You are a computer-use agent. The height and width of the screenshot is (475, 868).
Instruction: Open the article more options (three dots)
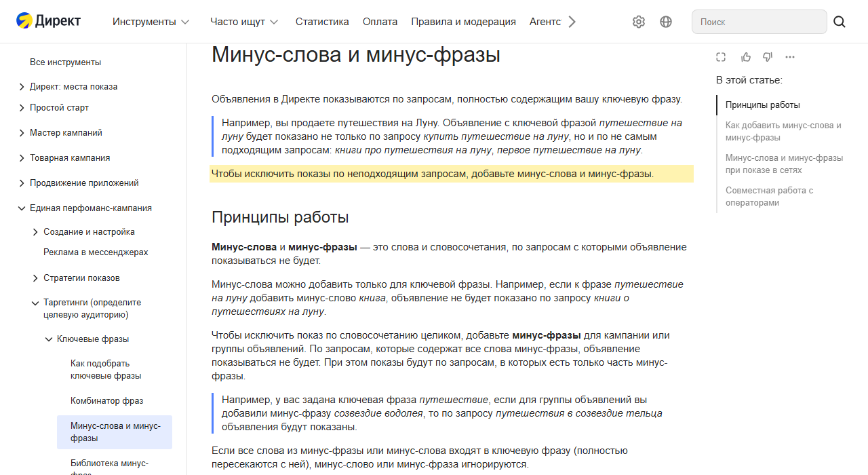790,57
